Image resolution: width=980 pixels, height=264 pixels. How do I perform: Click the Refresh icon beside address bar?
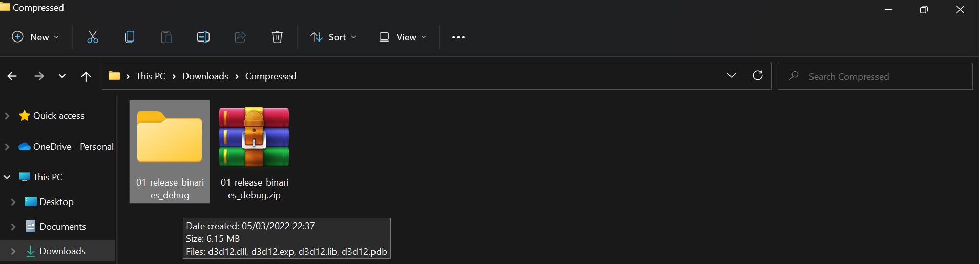tap(758, 76)
